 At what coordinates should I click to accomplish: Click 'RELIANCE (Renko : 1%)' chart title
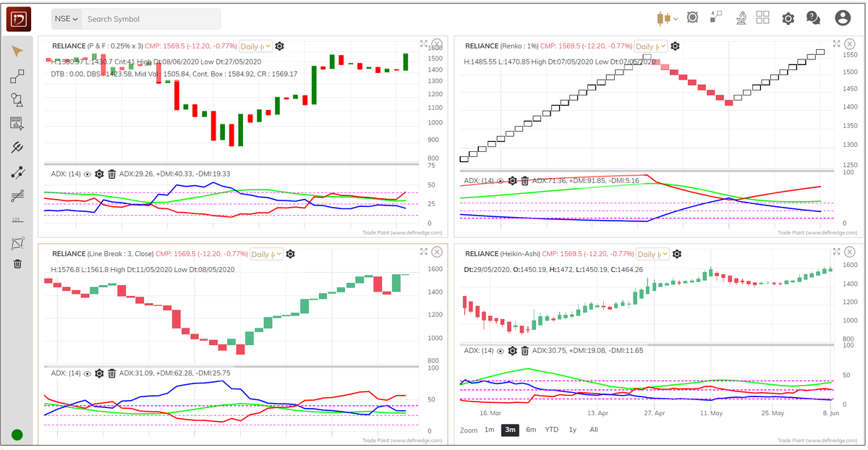point(501,46)
